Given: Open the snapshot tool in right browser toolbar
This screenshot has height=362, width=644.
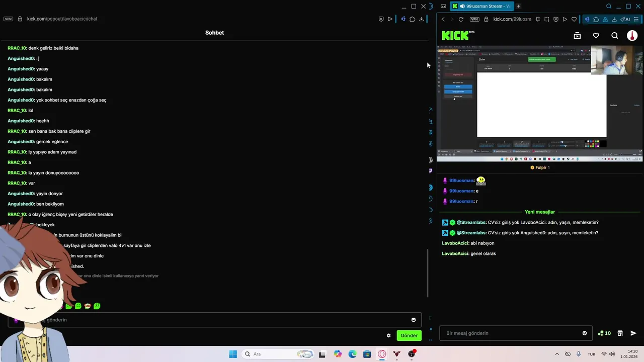Looking at the screenshot, I should coord(547,19).
